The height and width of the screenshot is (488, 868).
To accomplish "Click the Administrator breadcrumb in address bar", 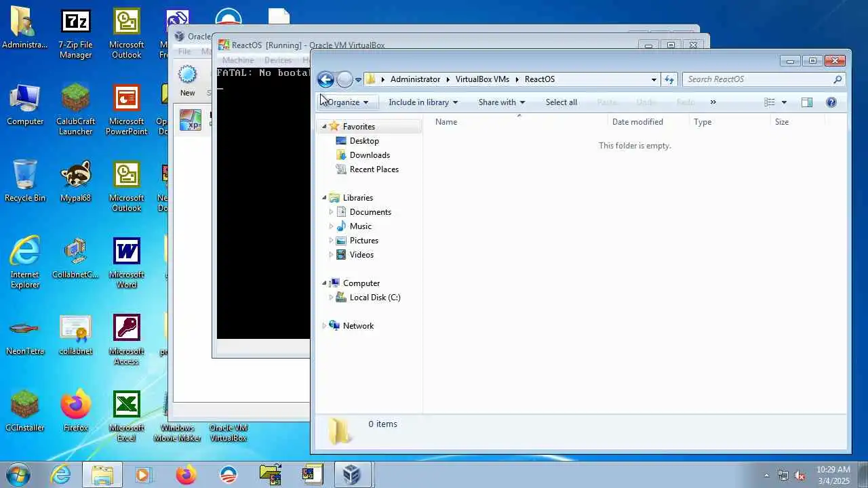I will coord(415,79).
